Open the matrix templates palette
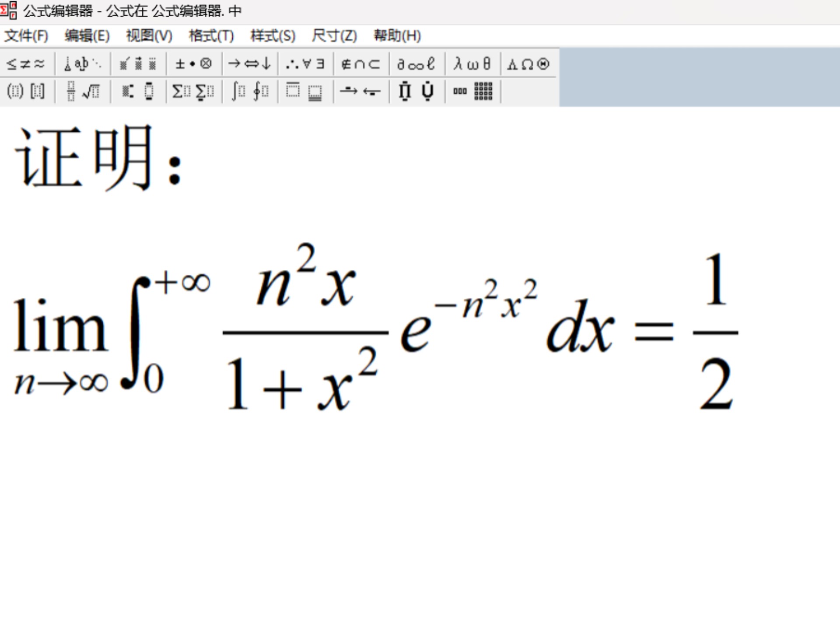 [x=472, y=91]
